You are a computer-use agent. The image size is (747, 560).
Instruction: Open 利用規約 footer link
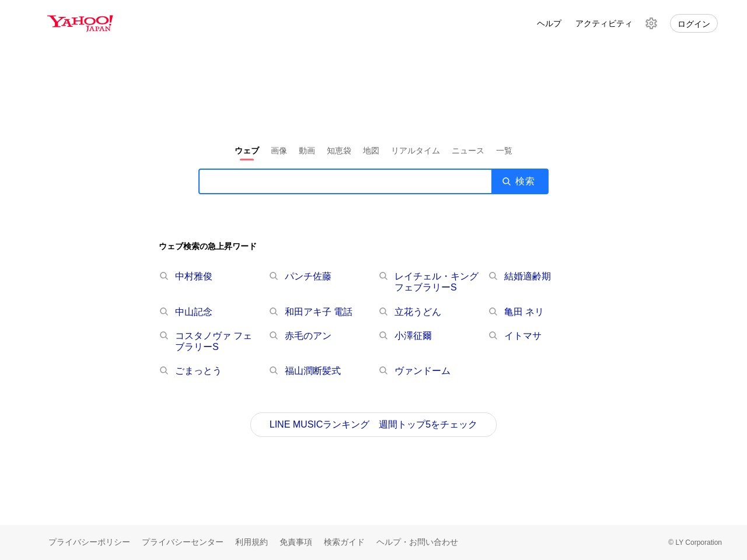pyautogui.click(x=252, y=542)
